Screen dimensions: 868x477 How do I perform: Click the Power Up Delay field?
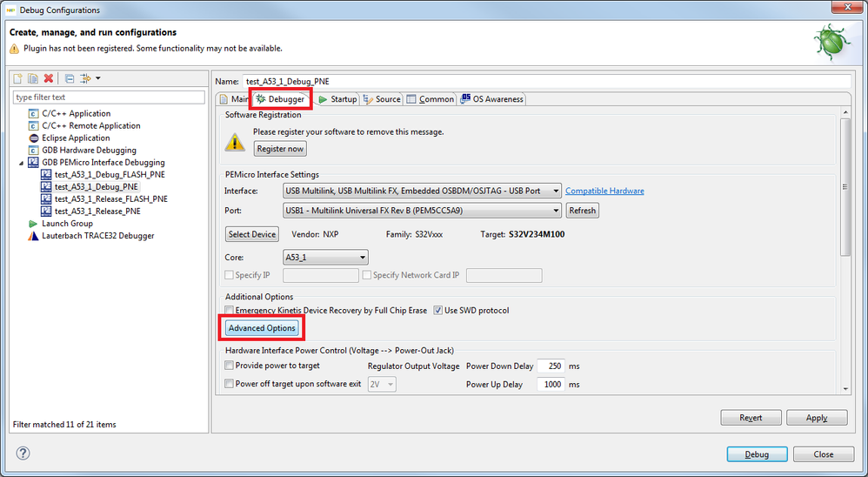click(x=551, y=385)
